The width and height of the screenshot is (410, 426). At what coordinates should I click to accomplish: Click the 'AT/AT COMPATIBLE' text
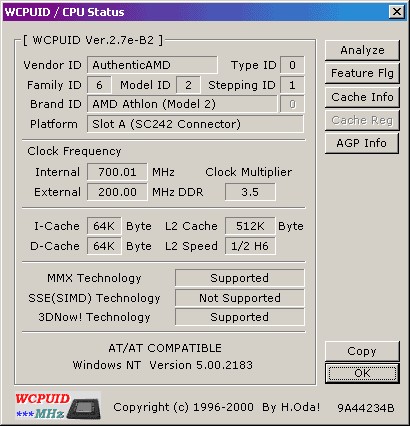pyautogui.click(x=165, y=348)
